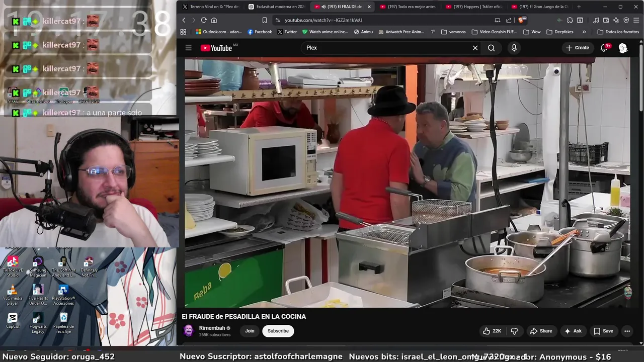Open the YouTube notifications bell
Viewport: 644px width, 362px height.
pos(604,48)
